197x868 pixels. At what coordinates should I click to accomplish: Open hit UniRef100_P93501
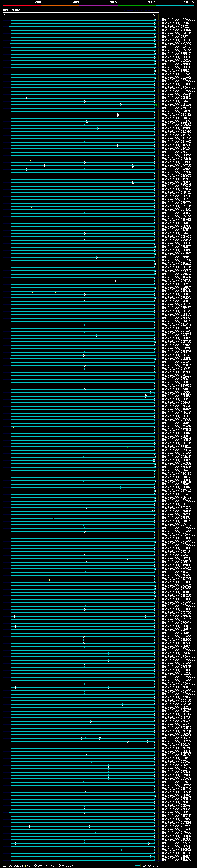click(177, 43)
